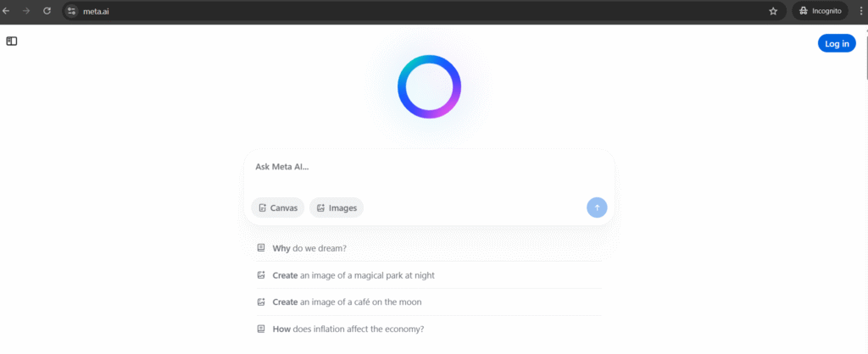Click the Incognito profile indicator
The image size is (868, 354).
[x=819, y=11]
